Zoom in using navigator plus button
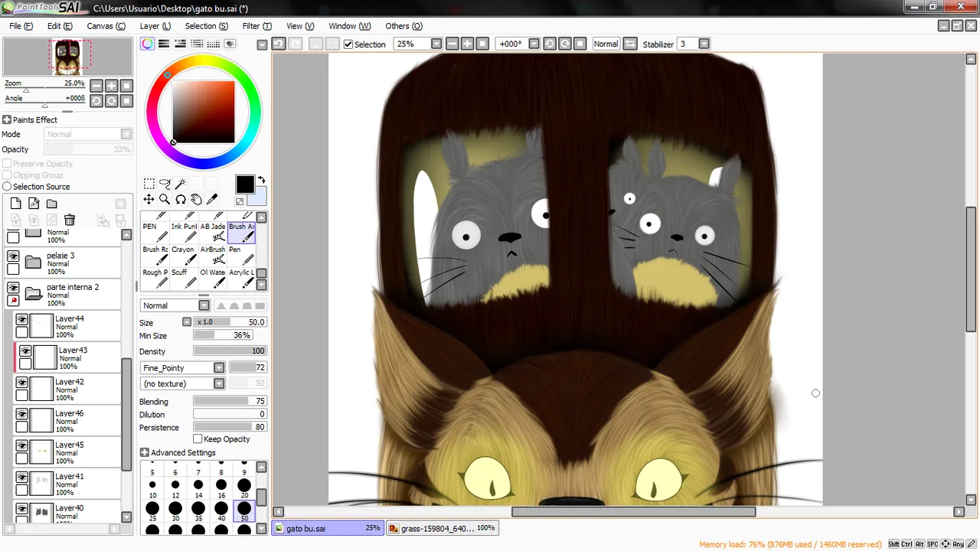This screenshot has height=551, width=980. coord(112,86)
